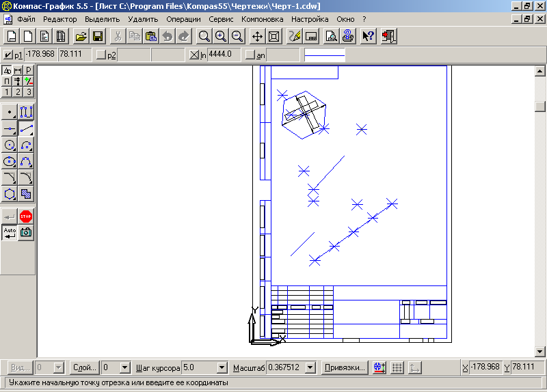Click the camera snapshot icon
Viewport: 547px width, 392px height.
pyautogui.click(x=26, y=232)
